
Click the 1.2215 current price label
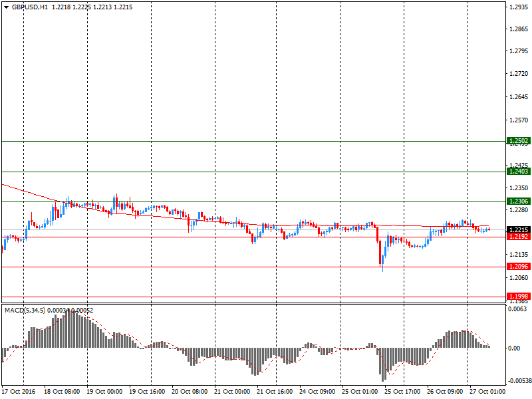519,229
